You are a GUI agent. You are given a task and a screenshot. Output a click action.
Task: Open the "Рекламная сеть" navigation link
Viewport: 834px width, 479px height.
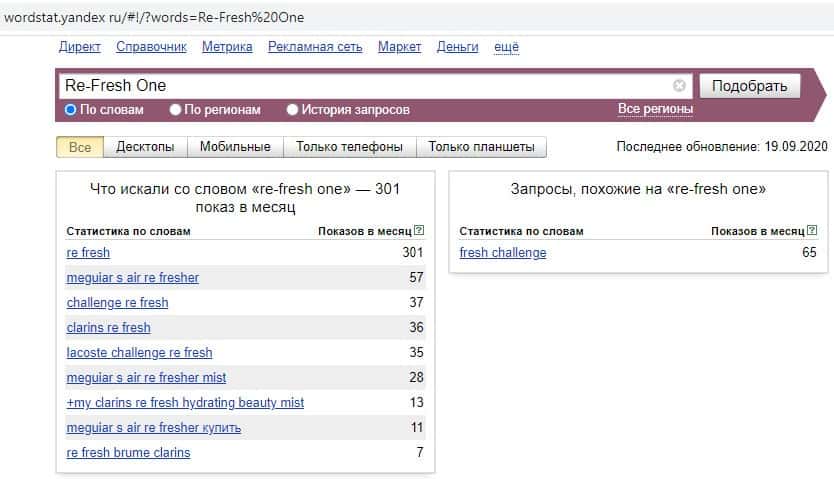315,47
